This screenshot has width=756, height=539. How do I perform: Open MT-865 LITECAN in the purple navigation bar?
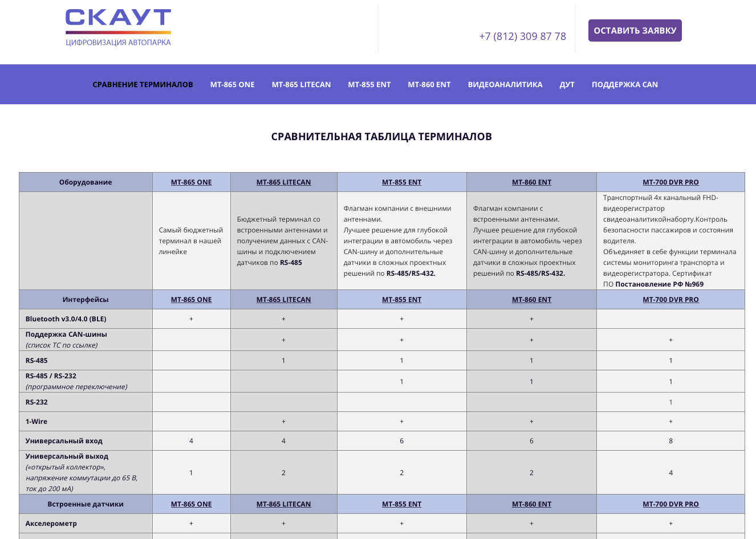pyautogui.click(x=301, y=84)
